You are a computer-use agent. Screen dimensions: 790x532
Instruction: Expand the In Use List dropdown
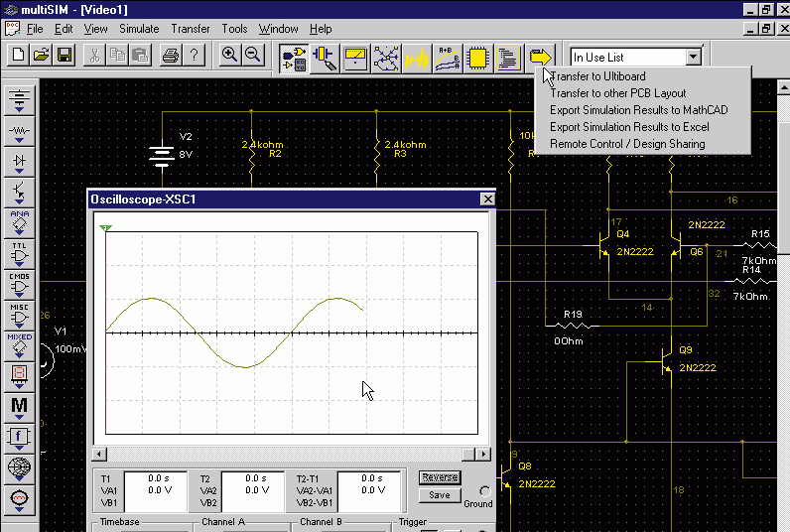(694, 57)
